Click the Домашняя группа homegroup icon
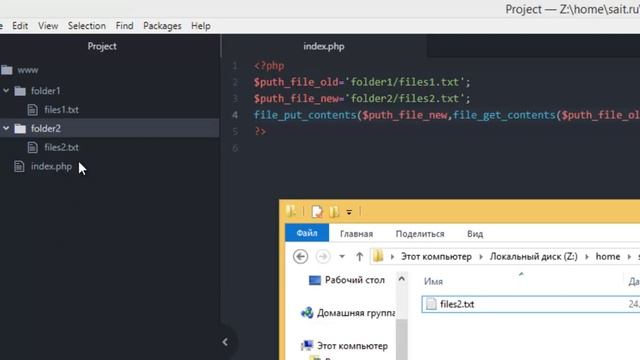Image resolution: width=640 pixels, height=360 pixels. [307, 313]
